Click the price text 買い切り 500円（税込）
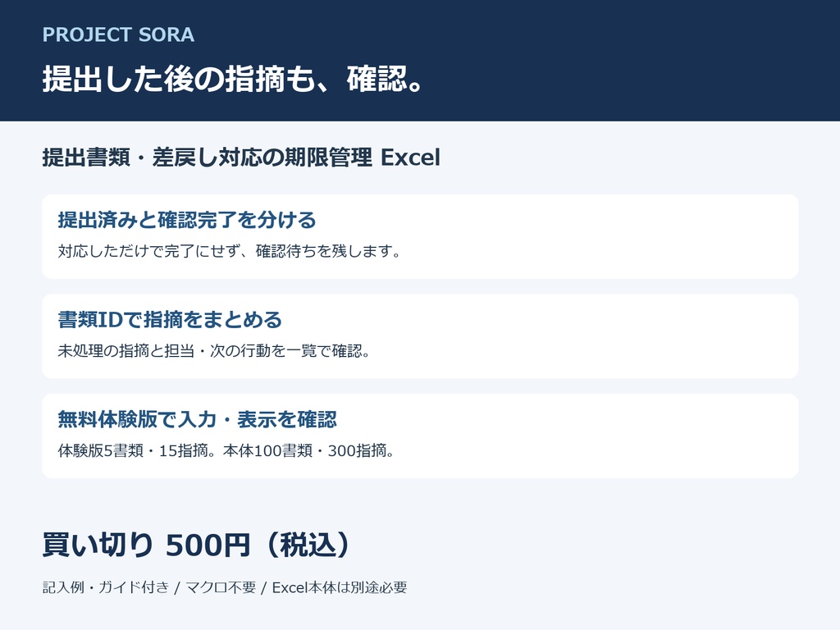This screenshot has width=840, height=630. point(197,545)
